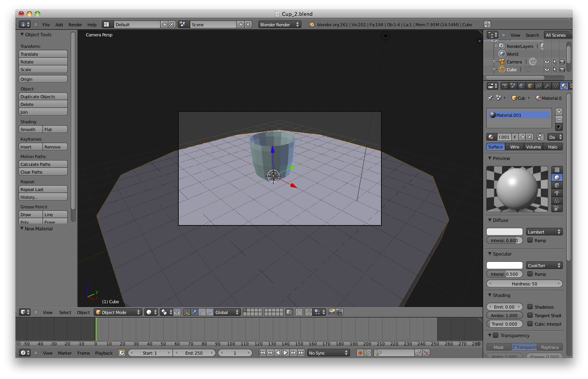
Task: Select the scale manipulator icon
Action: (210, 312)
